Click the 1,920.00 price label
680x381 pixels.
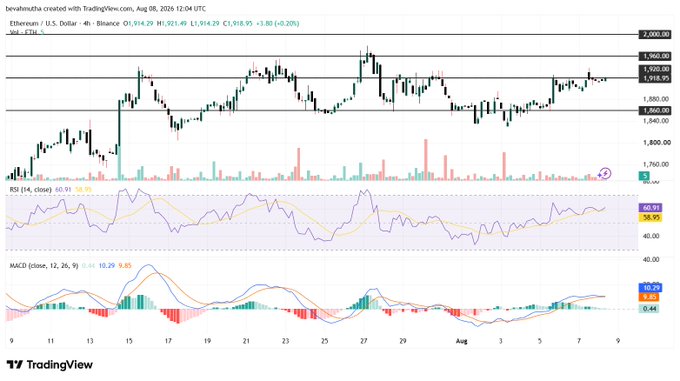click(x=656, y=69)
